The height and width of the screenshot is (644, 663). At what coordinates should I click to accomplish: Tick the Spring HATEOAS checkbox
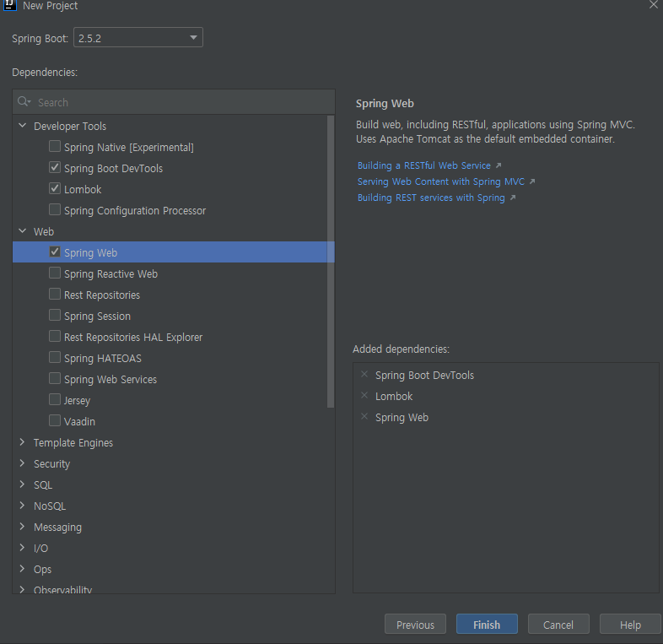pos(55,358)
